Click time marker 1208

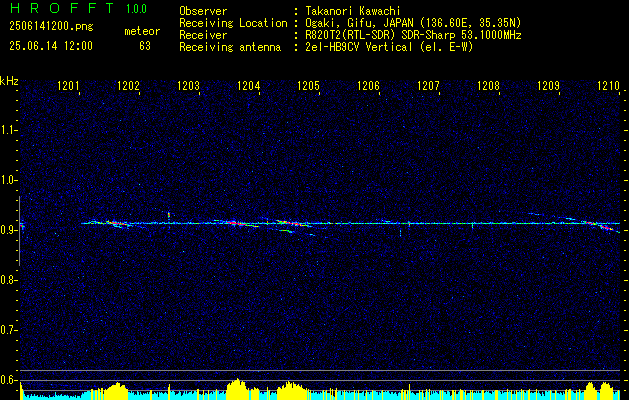pyautogui.click(x=489, y=85)
